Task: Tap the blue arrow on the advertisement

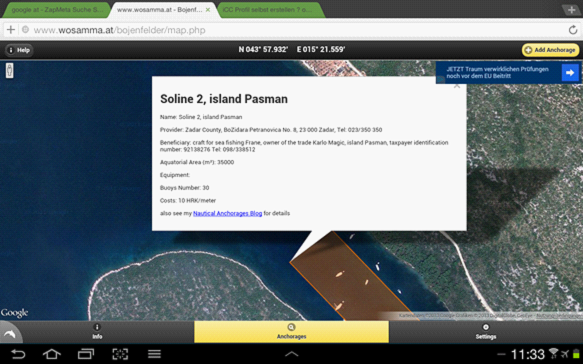Action: pyautogui.click(x=570, y=73)
